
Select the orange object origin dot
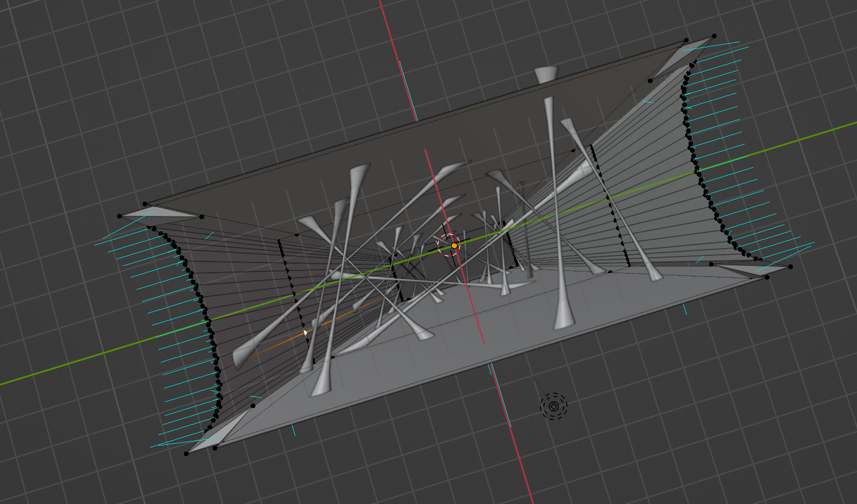[x=454, y=245]
